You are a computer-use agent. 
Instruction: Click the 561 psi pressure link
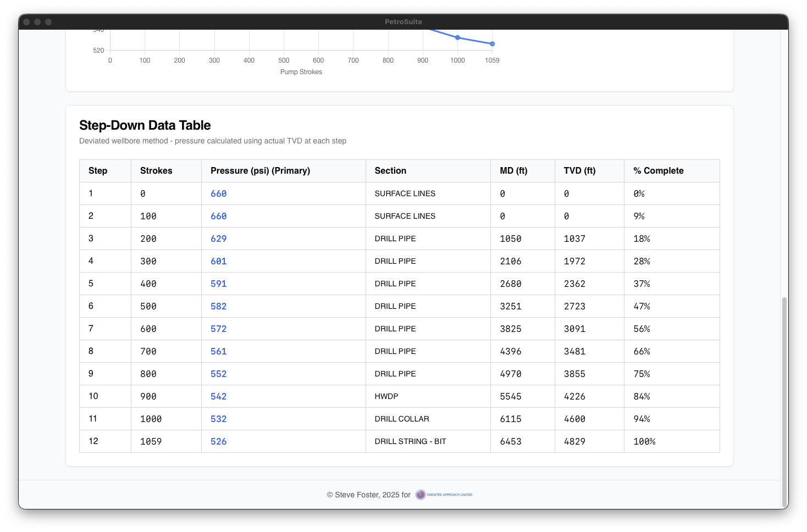tap(218, 351)
